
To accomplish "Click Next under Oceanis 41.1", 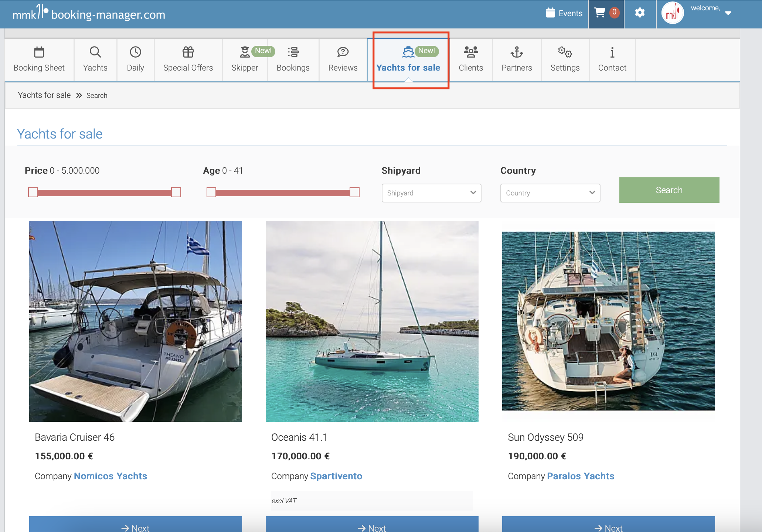I will (x=372, y=525).
